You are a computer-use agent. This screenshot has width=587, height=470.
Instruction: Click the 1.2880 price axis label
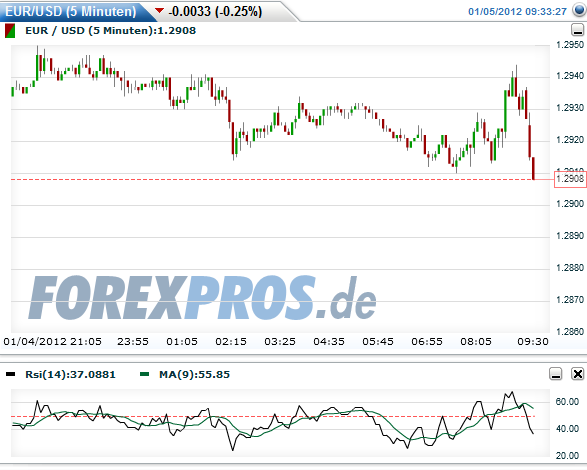[570, 268]
